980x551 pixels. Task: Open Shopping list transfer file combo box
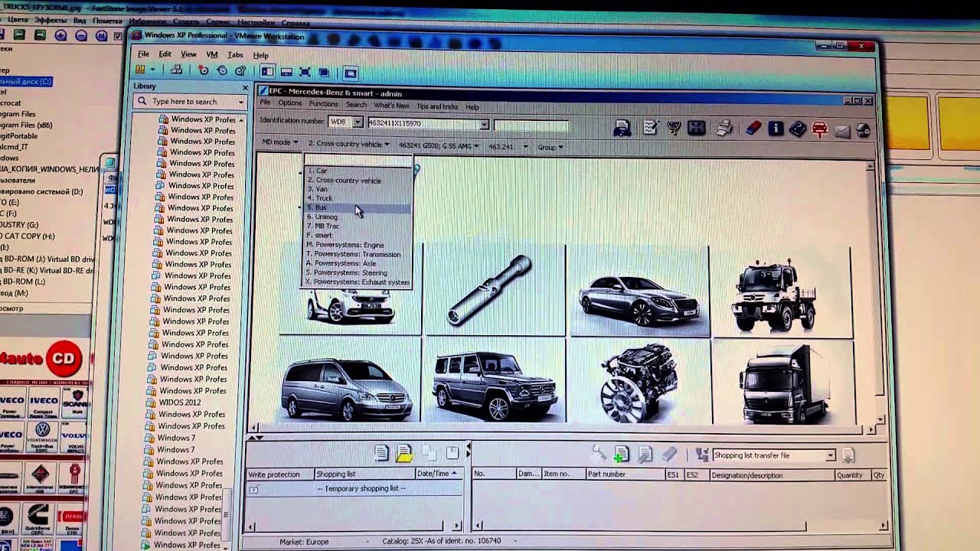click(773, 455)
